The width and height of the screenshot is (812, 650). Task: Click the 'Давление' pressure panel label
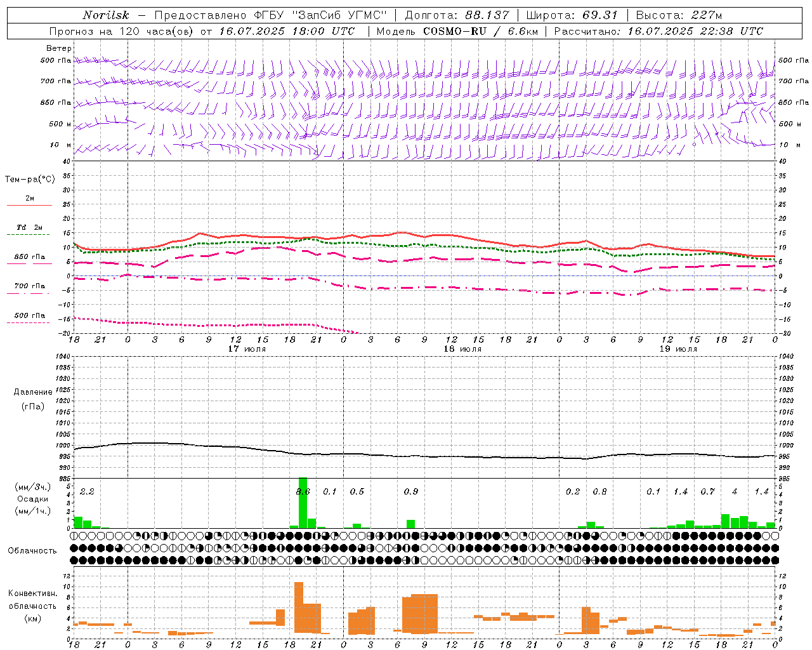tap(33, 392)
